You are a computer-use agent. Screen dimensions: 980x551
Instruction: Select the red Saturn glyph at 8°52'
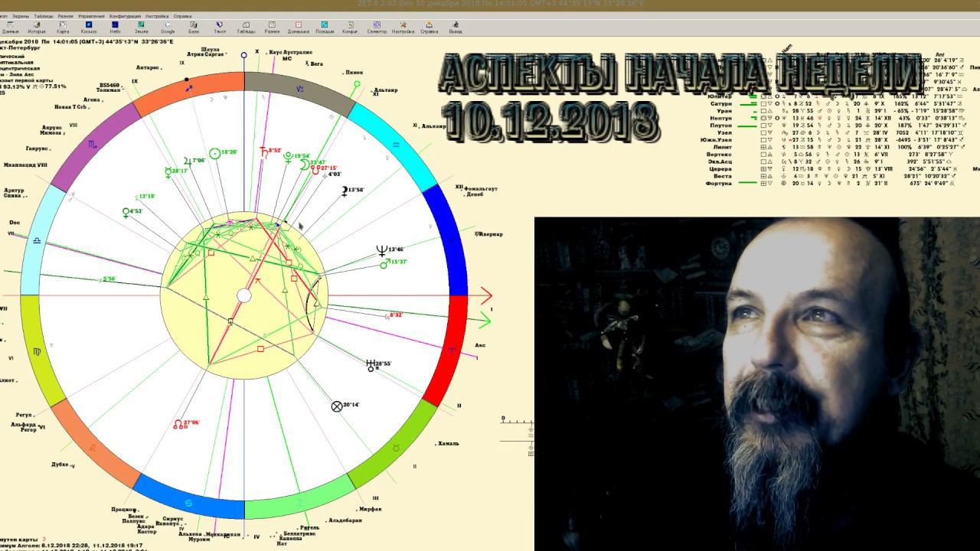tap(265, 152)
